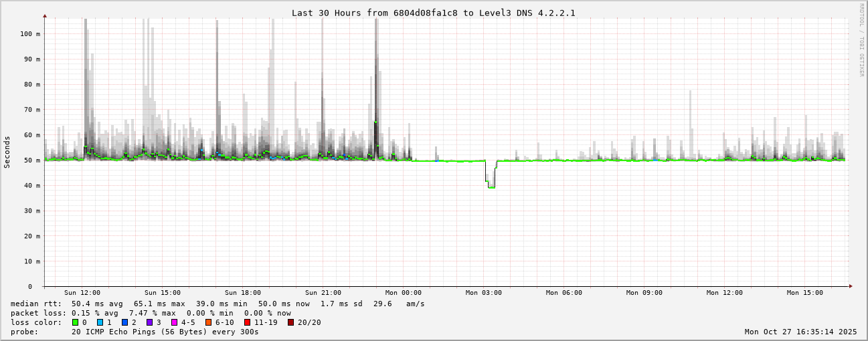Click the magenta 4-5 loss swatch
This screenshot has height=341, width=868.
174,322
